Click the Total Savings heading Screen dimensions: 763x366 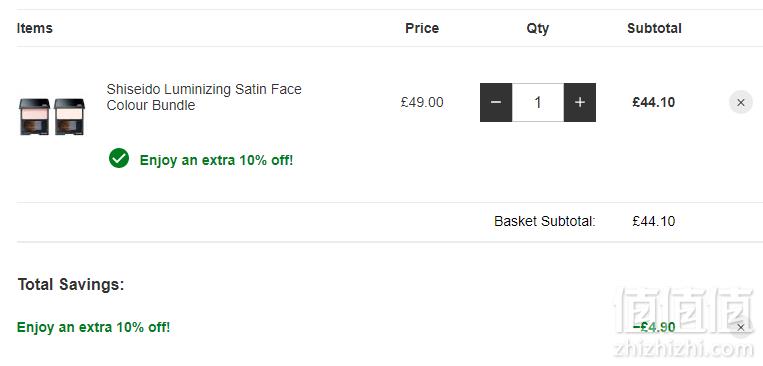point(71,285)
